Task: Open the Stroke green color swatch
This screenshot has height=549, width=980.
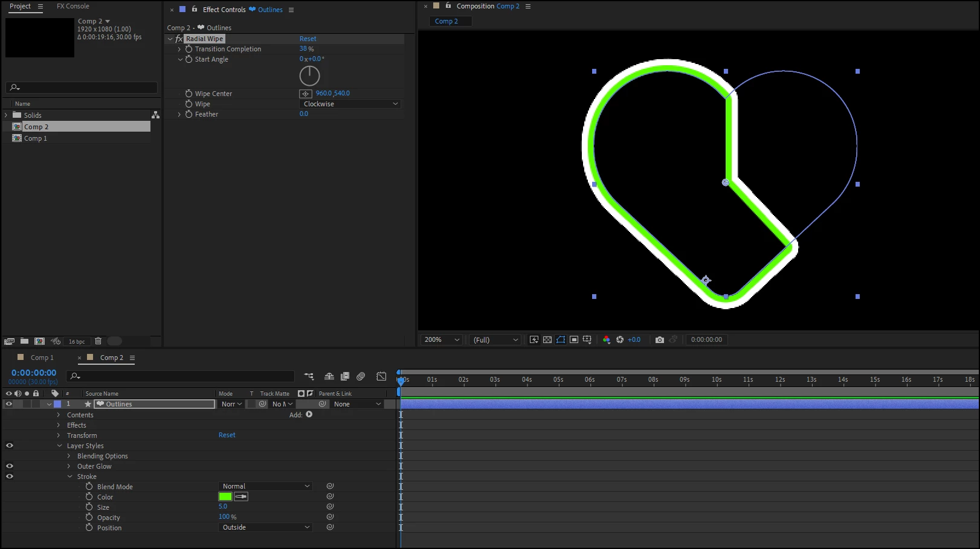Action: point(225,496)
